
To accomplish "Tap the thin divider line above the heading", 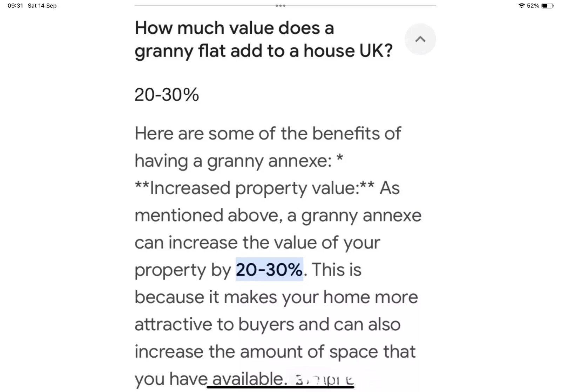I will click(x=285, y=6).
